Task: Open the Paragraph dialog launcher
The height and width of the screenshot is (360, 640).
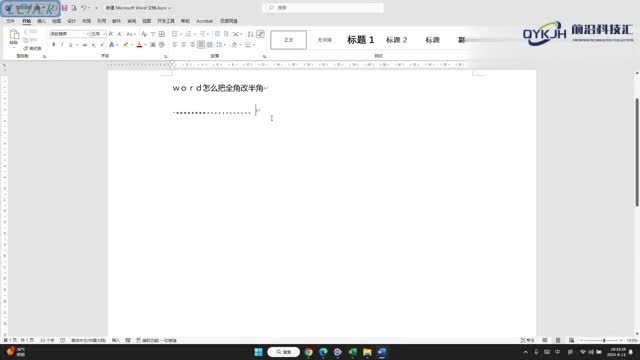Action: 264,56
